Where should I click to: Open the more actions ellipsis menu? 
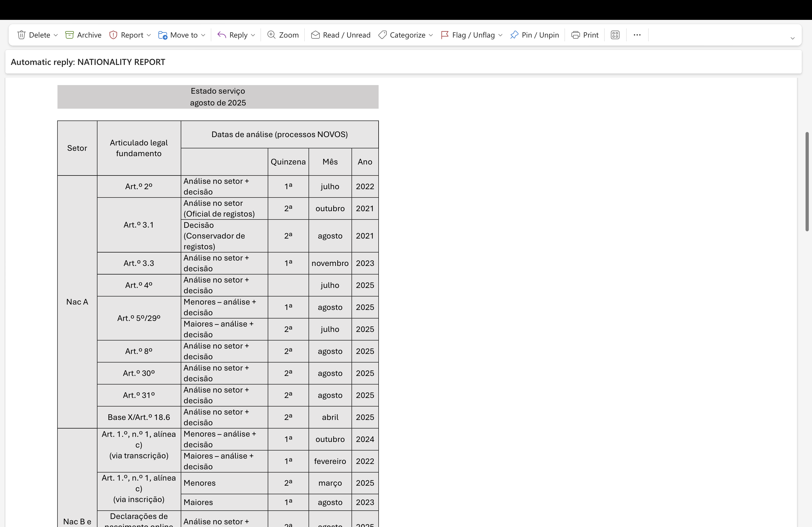637,35
